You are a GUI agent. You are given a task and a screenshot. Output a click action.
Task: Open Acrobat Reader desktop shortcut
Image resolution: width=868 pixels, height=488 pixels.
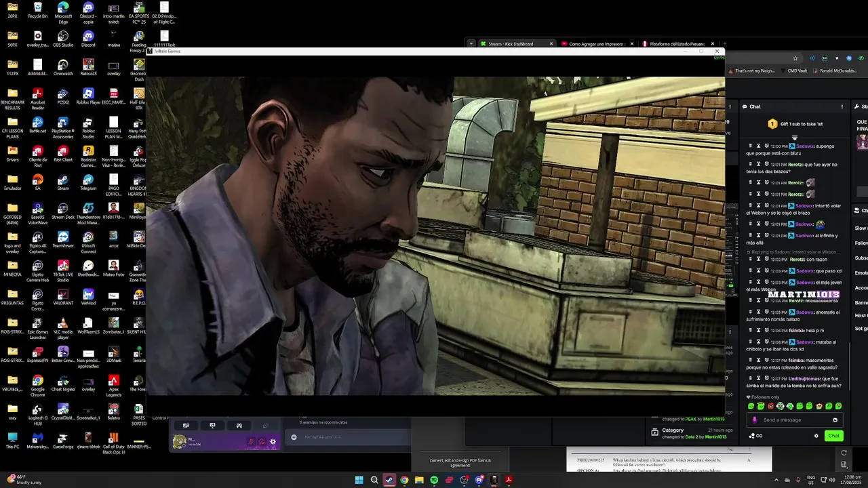37,99
